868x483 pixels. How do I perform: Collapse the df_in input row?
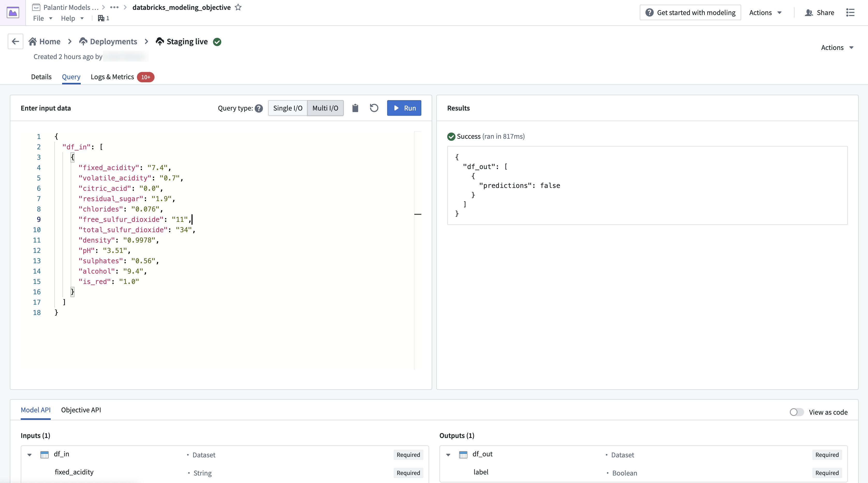click(x=30, y=455)
